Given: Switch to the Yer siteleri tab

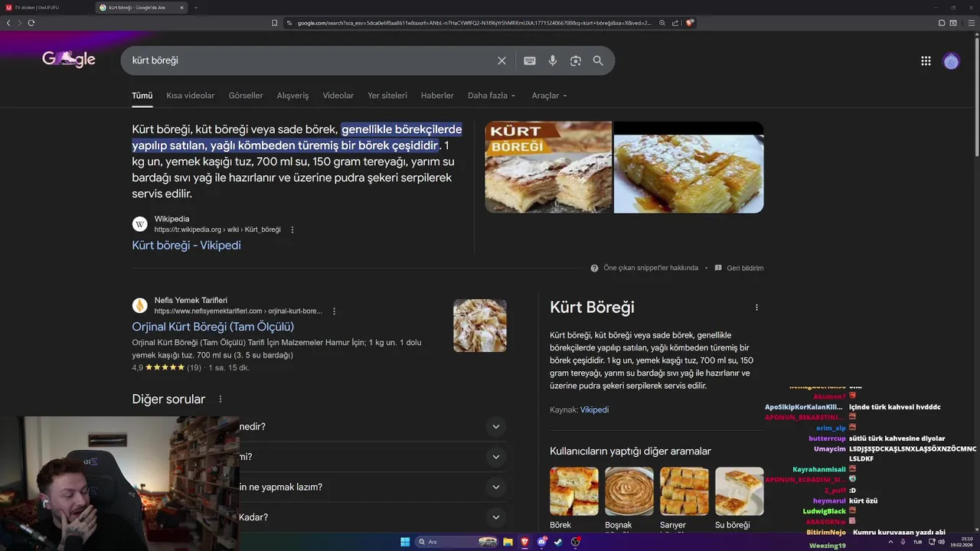Looking at the screenshot, I should click(x=387, y=96).
